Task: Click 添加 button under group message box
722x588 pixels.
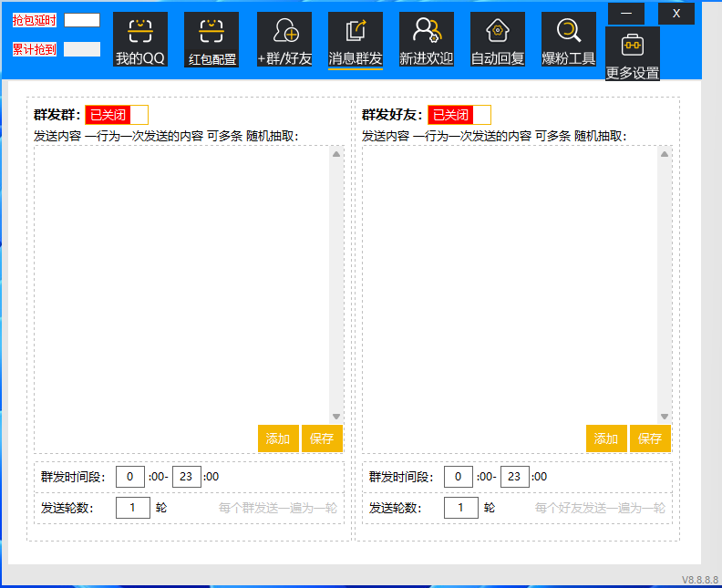Action: click(278, 438)
